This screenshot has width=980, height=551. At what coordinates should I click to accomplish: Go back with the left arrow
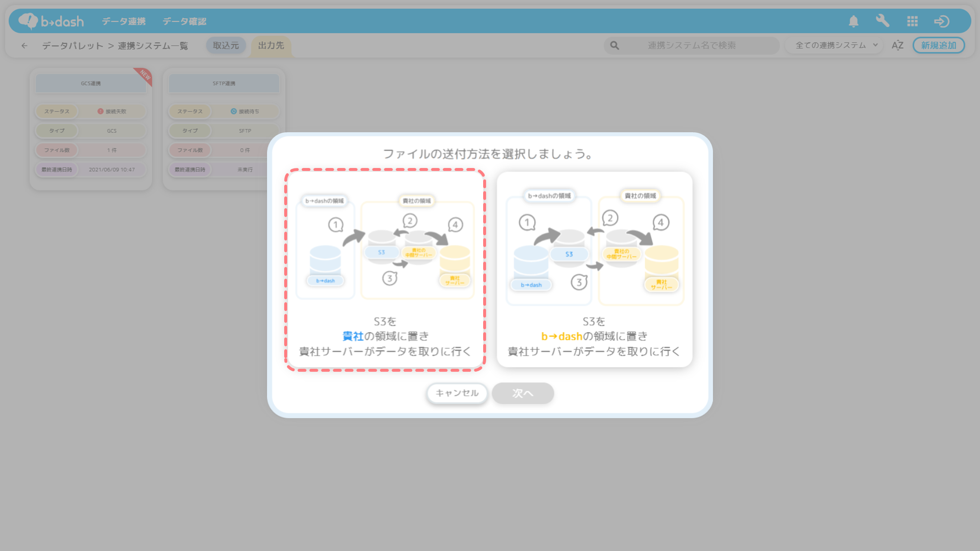click(24, 46)
